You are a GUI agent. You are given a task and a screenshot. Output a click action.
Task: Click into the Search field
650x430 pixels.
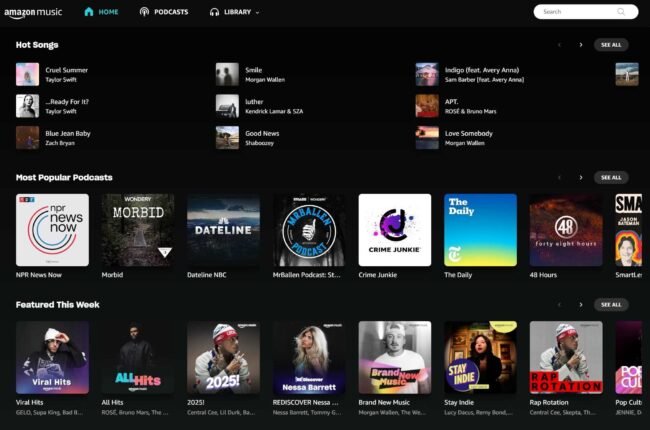(x=585, y=12)
